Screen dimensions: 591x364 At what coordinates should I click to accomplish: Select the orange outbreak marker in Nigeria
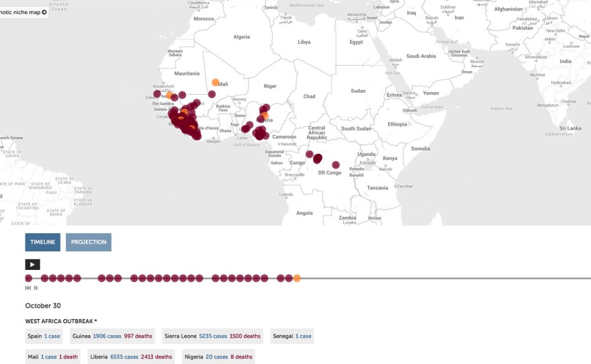point(265,116)
